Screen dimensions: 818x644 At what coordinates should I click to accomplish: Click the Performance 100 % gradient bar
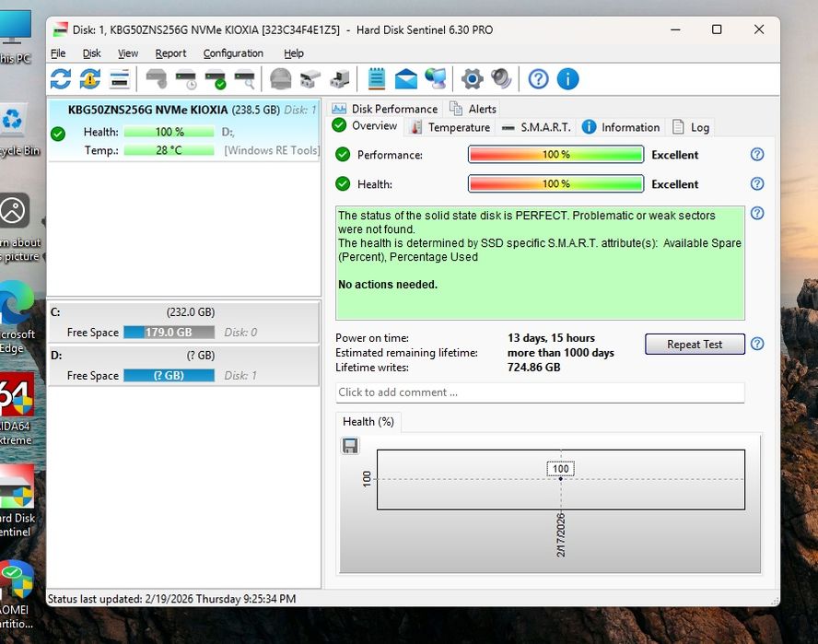[x=555, y=155]
